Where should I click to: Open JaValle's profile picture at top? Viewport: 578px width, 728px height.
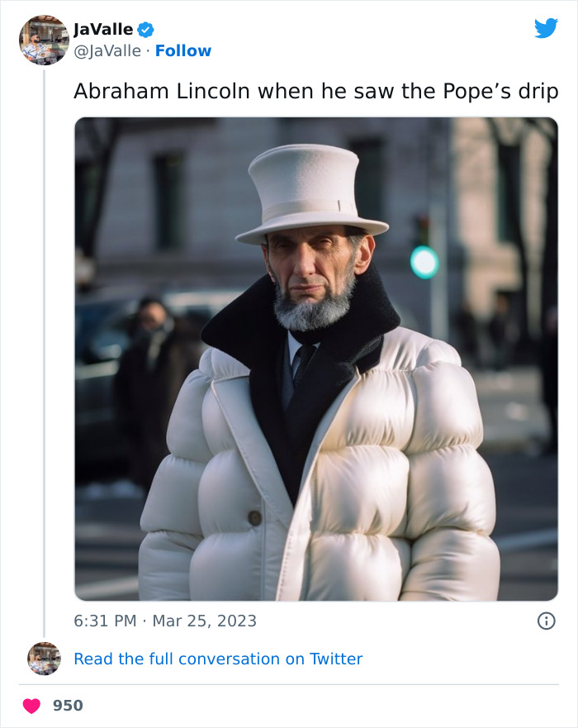click(x=44, y=40)
